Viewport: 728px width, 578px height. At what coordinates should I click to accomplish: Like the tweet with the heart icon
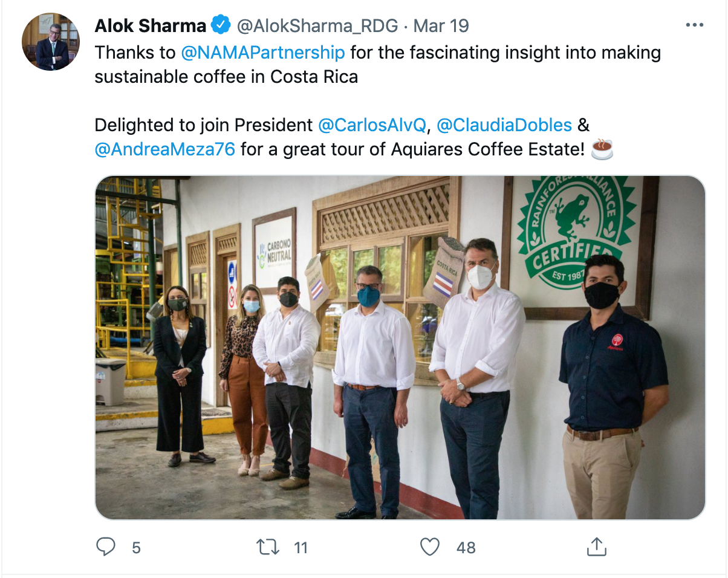pyautogui.click(x=429, y=547)
